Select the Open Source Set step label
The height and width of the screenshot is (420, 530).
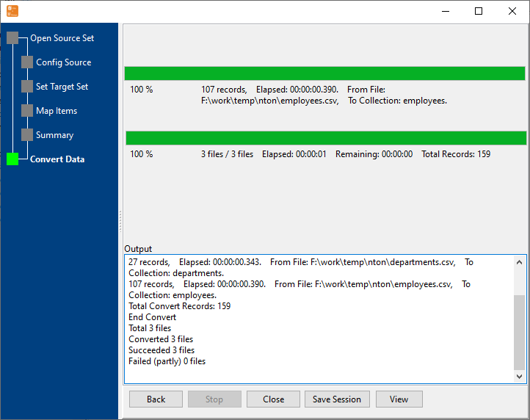62,38
